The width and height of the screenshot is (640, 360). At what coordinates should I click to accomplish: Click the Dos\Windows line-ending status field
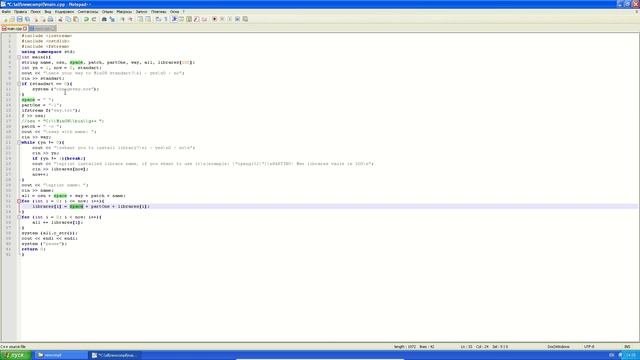pyautogui.click(x=558, y=347)
